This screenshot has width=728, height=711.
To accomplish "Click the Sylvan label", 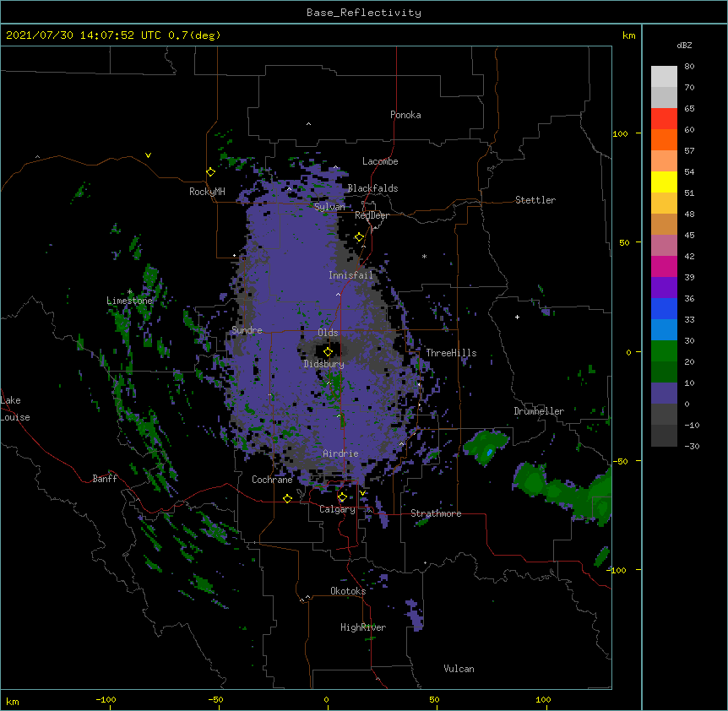I will point(329,207).
